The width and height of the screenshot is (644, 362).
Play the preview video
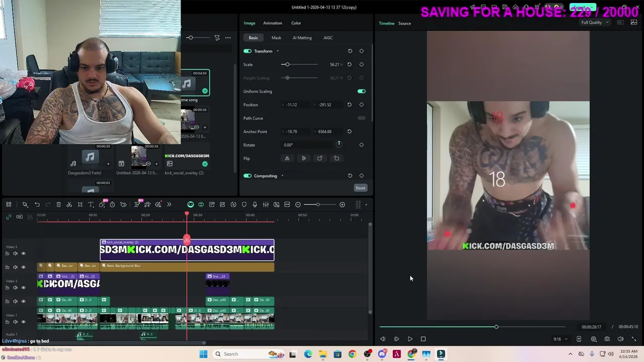point(410,339)
